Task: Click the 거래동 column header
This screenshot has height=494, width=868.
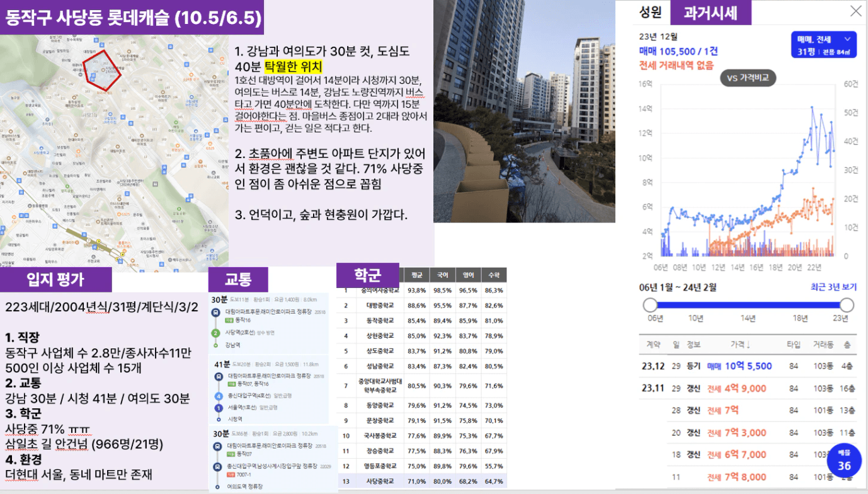Action: point(823,345)
